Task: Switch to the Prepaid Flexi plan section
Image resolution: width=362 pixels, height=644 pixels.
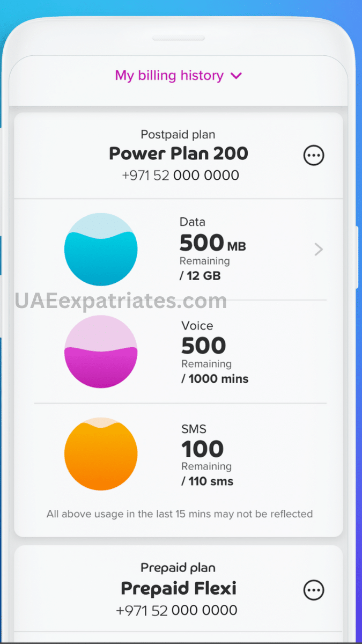Action: coord(178,567)
